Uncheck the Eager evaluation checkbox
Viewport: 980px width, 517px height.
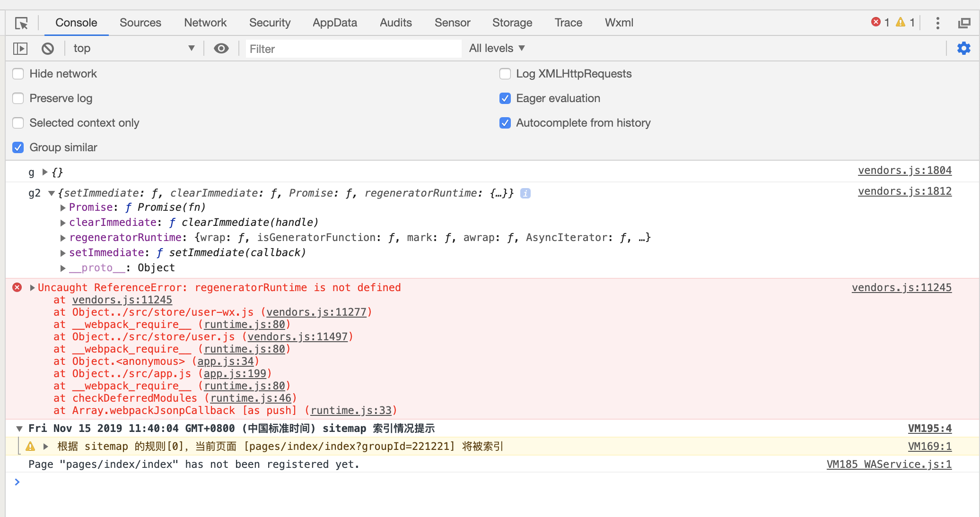pos(505,98)
